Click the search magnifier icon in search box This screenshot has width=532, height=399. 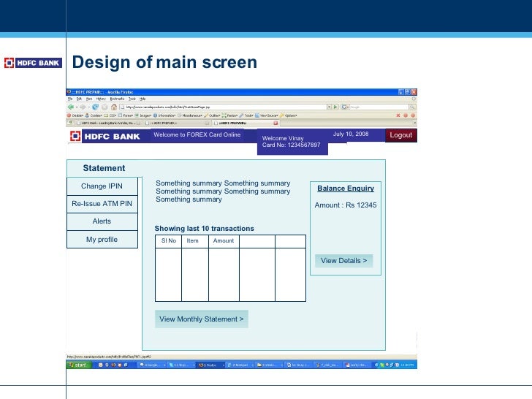tap(412, 107)
